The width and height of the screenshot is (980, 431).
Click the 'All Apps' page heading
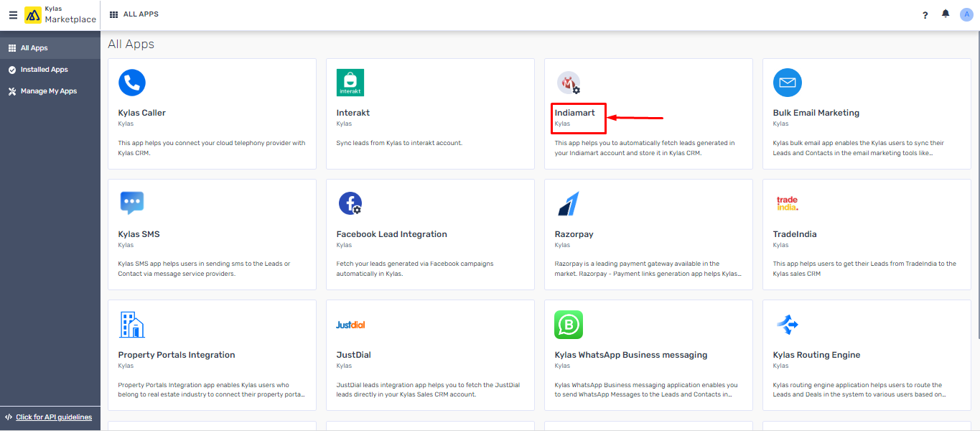coord(131,45)
